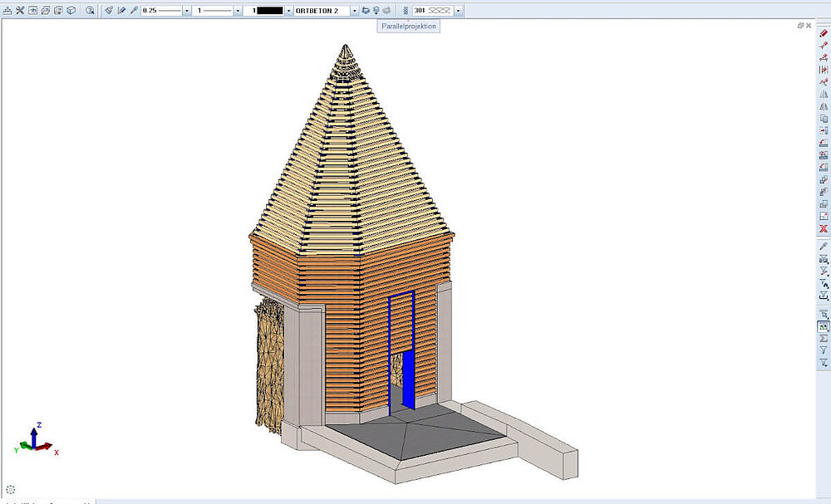Restore the viewport window
This screenshot has height=504, width=831.
(x=800, y=26)
